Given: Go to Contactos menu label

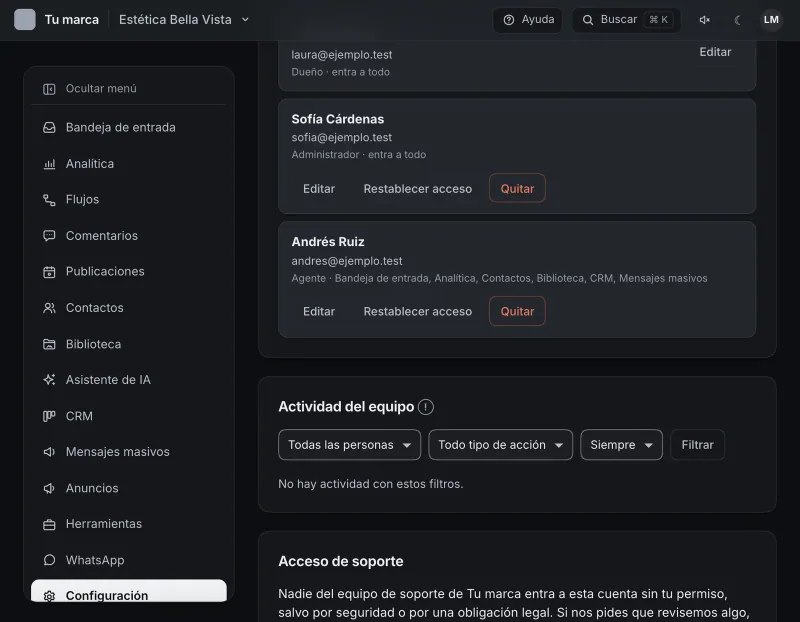Looking at the screenshot, I should [x=94, y=308].
